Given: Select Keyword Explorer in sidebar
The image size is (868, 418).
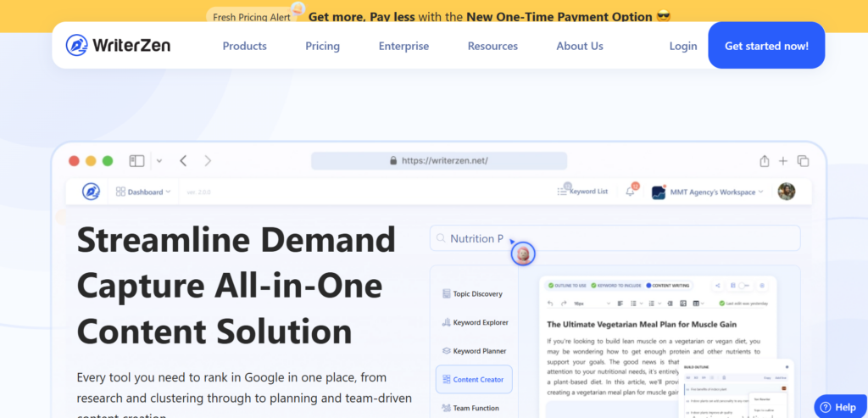Looking at the screenshot, I should 475,322.
